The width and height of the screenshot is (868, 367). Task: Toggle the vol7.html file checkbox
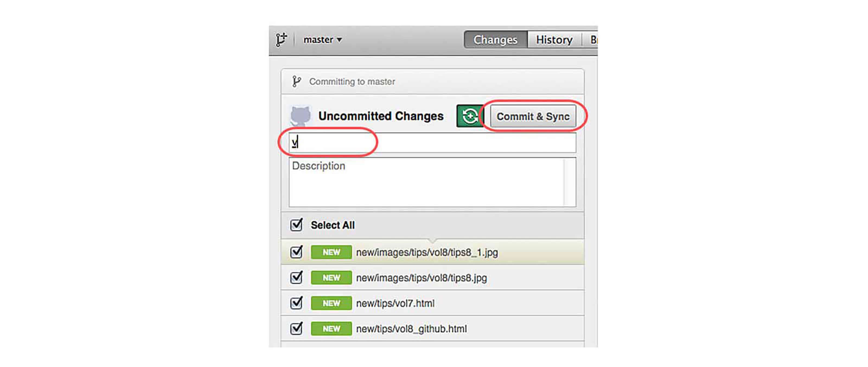[296, 303]
